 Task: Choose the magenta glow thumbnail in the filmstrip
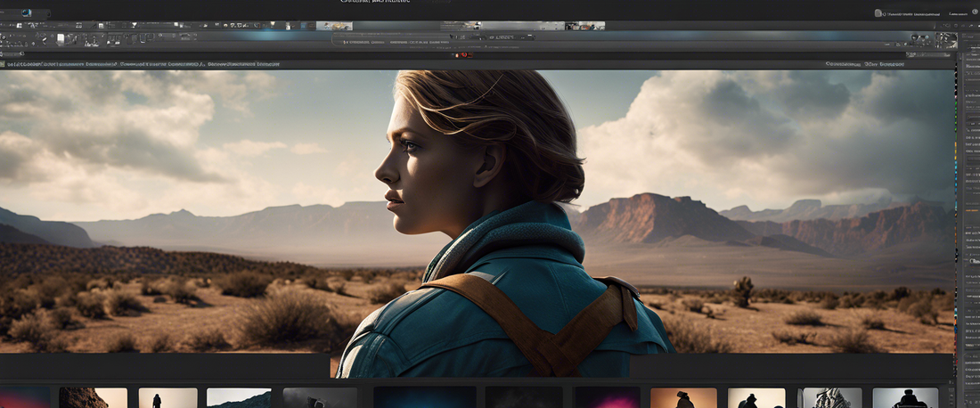point(607,397)
